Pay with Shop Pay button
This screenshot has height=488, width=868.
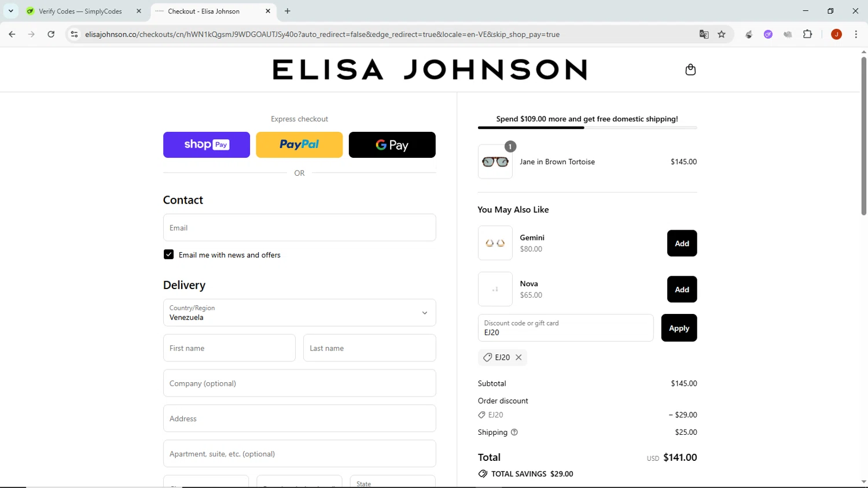(207, 145)
